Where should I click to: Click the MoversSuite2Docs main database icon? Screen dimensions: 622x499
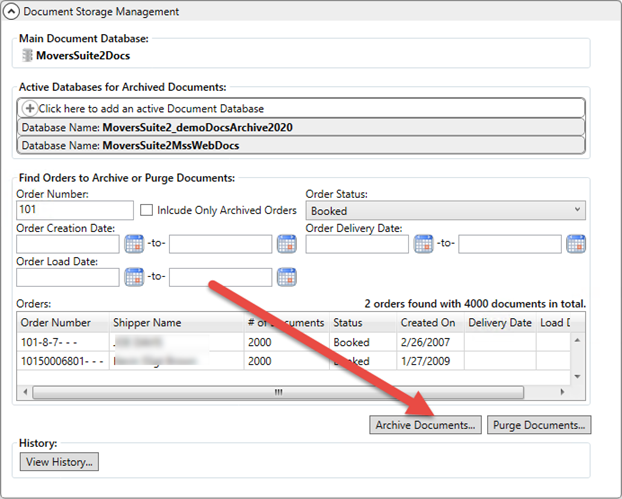26,55
